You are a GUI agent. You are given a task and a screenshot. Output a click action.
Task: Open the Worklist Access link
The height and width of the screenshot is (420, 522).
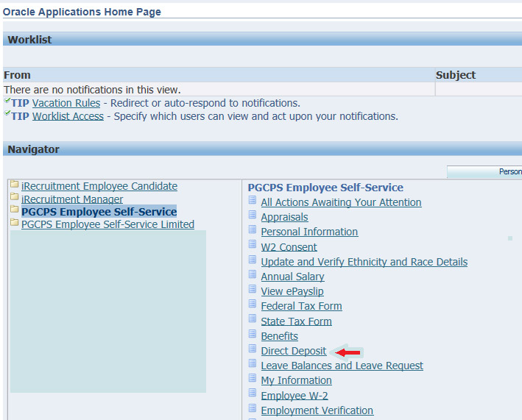(x=68, y=116)
